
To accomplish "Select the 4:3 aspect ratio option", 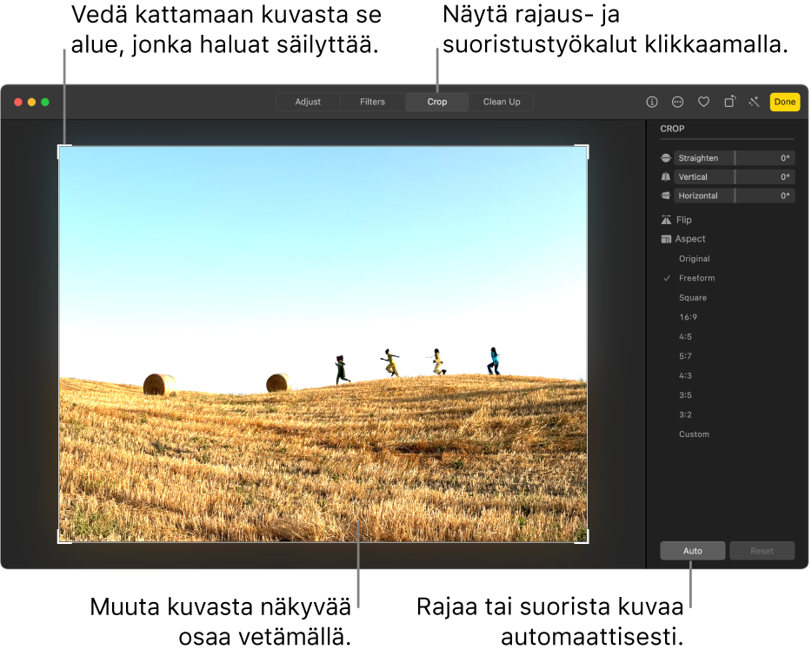I will tap(685, 375).
